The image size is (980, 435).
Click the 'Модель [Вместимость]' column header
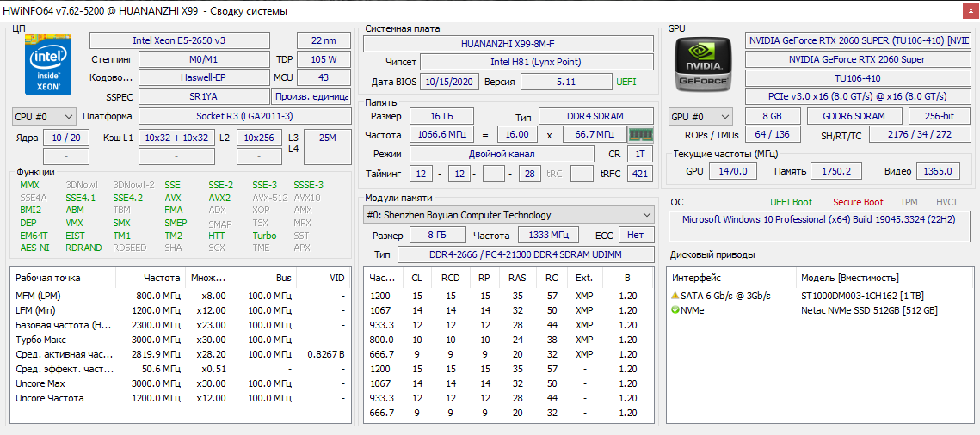point(850,278)
